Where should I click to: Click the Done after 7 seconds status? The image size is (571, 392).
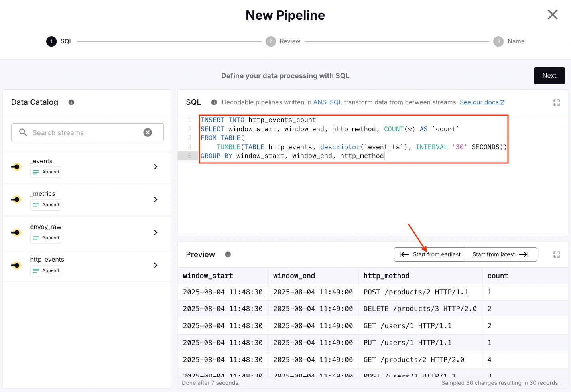point(211,383)
